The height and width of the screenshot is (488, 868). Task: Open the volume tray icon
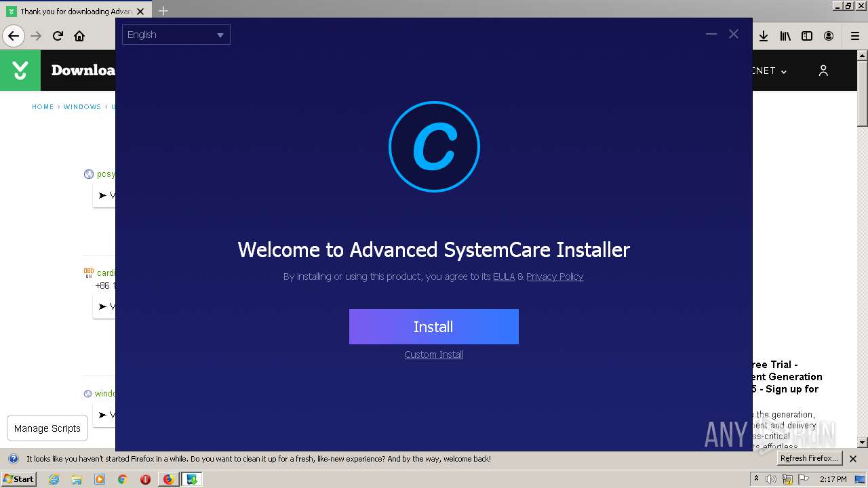[x=771, y=479]
